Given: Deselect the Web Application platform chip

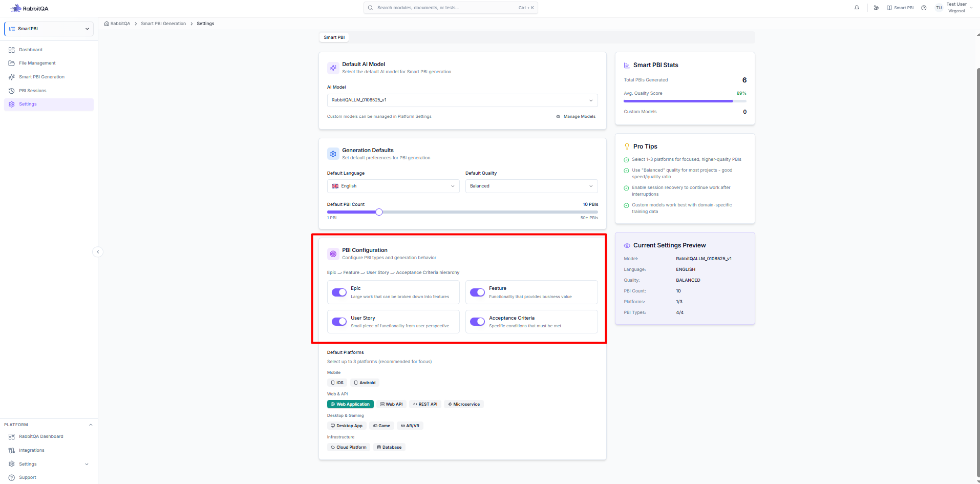Looking at the screenshot, I should coord(350,404).
